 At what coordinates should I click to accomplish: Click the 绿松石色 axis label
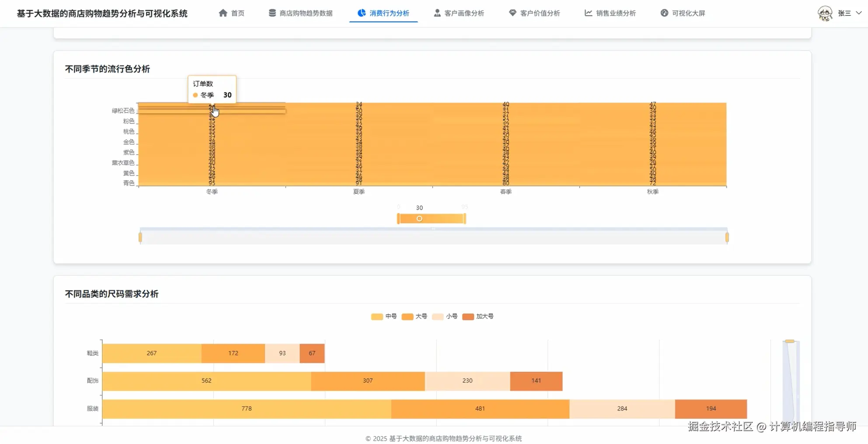[x=123, y=111]
